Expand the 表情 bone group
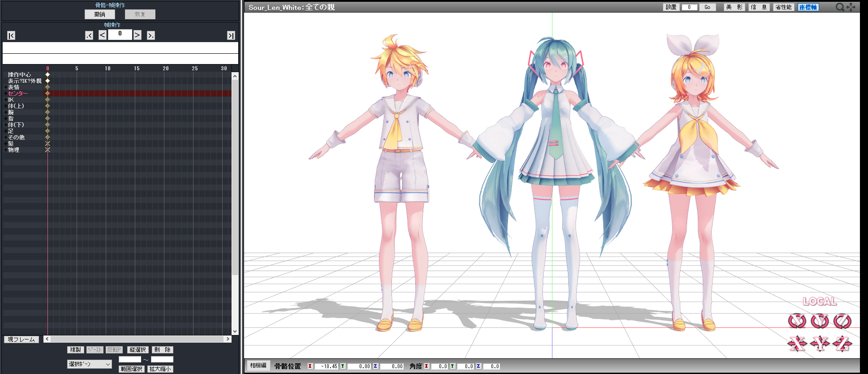 (5, 87)
